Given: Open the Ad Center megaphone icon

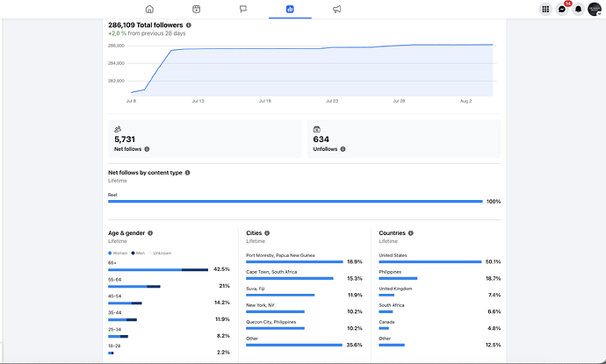Looking at the screenshot, I should click(336, 9).
